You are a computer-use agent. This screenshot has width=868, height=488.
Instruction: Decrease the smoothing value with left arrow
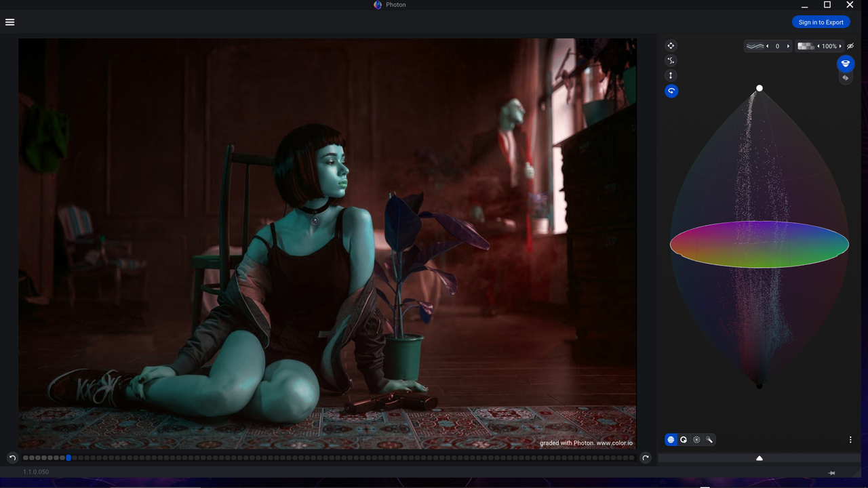pyautogui.click(x=767, y=46)
